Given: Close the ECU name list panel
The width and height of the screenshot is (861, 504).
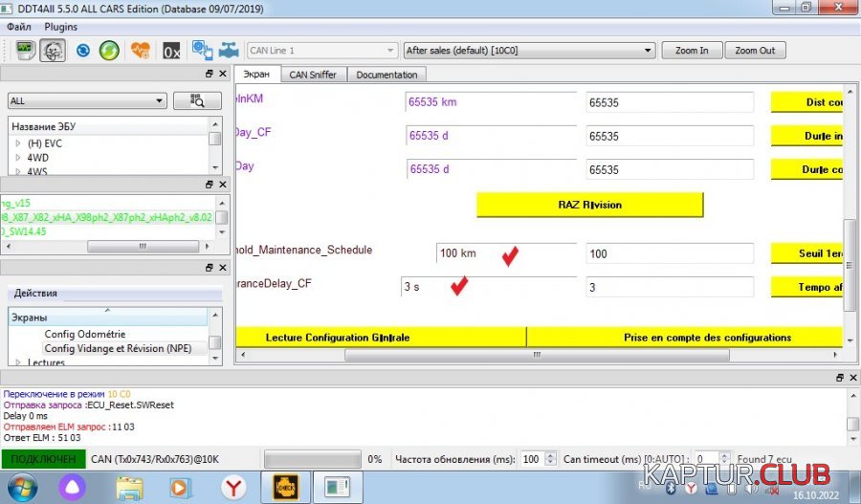Looking at the screenshot, I should [x=222, y=74].
